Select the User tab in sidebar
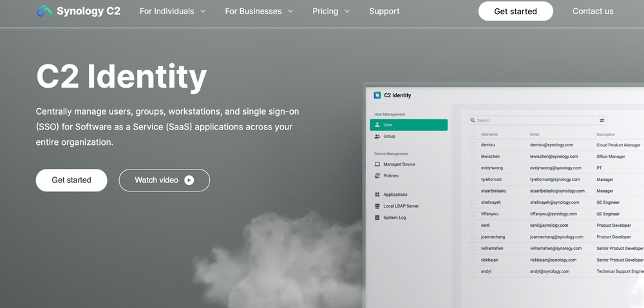The width and height of the screenshot is (644, 308). 408,125
